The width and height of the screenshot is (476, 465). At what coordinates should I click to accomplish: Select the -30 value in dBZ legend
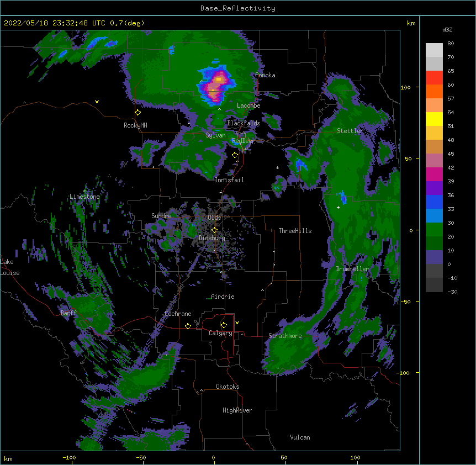pyautogui.click(x=452, y=292)
